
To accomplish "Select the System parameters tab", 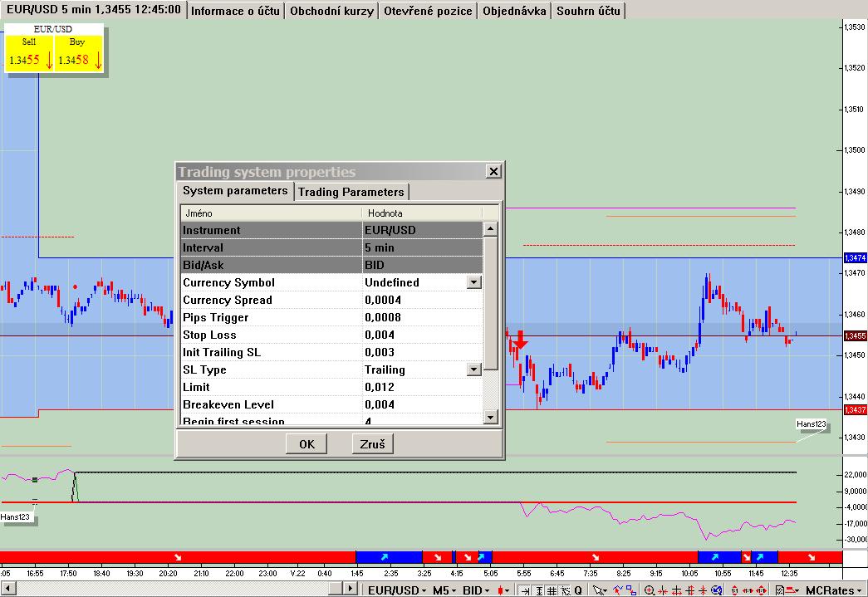I will tap(235, 190).
